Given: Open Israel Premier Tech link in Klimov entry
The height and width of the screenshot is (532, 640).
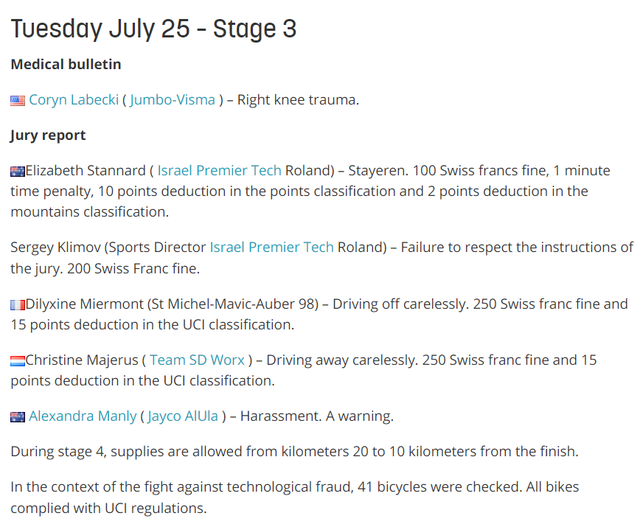Looking at the screenshot, I should click(271, 247).
